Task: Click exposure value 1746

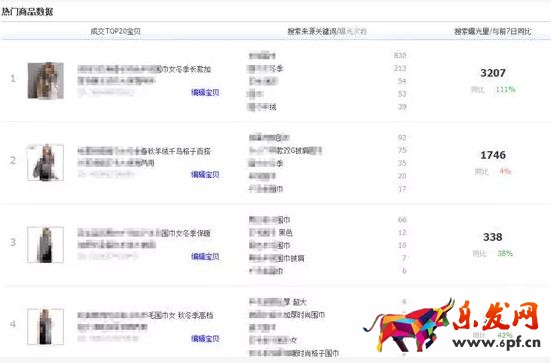Action: pos(493,155)
